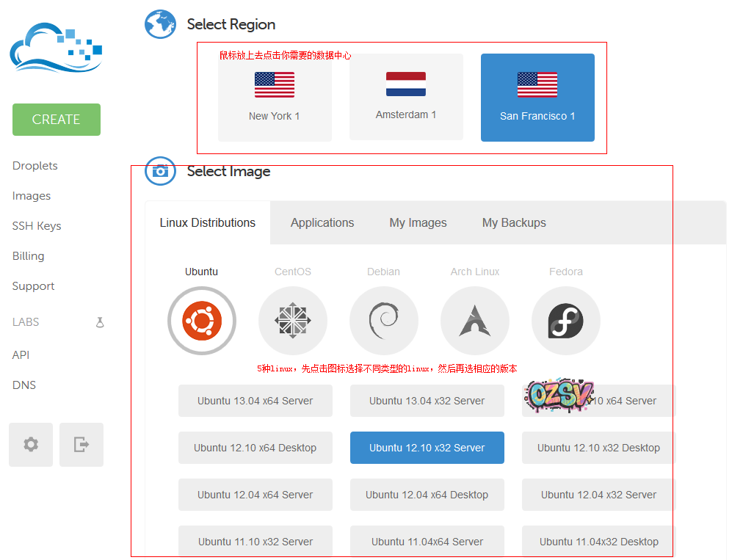Image resolution: width=743 pixels, height=560 pixels.
Task: Select the Ubuntu distribution icon
Action: 201,321
